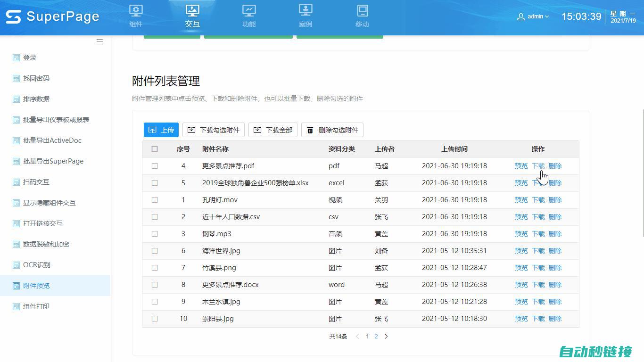Click the SuperPage logo icon
This screenshot has height=362, width=644.
click(13, 16)
